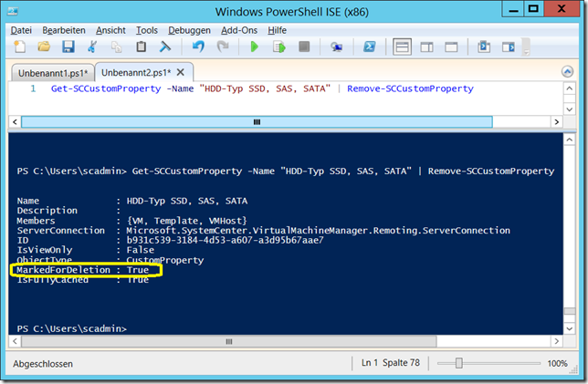
Task: Switch to the Unbenannt1.ps1 tab
Action: [53, 73]
